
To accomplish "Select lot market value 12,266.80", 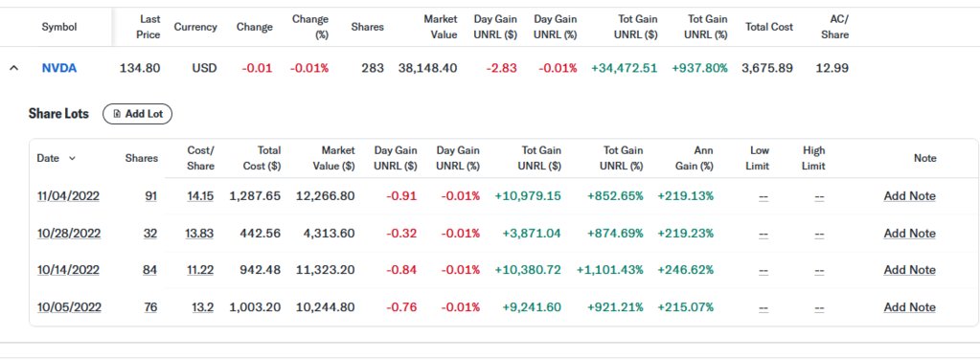I will click(x=325, y=196).
